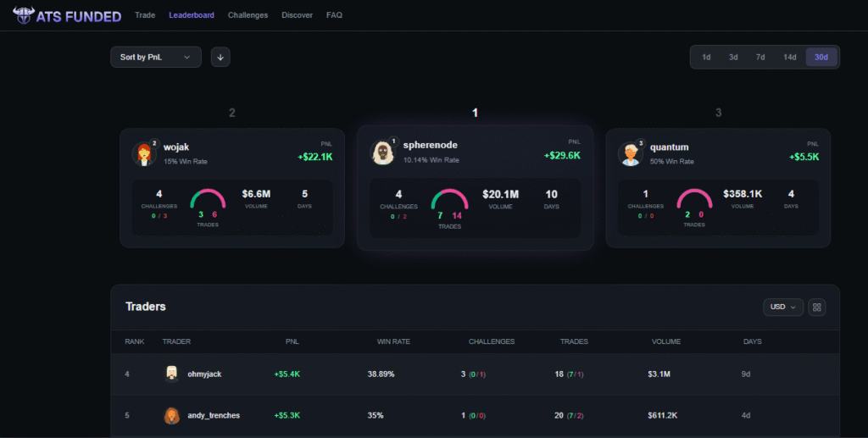Click the Discover navigation link
Screen dimensions: 868x438
click(297, 15)
